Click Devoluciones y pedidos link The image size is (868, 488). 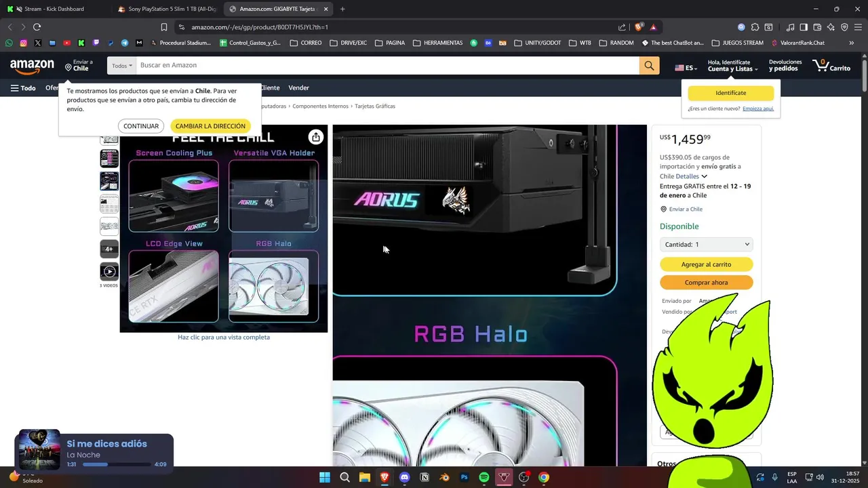[785, 66]
